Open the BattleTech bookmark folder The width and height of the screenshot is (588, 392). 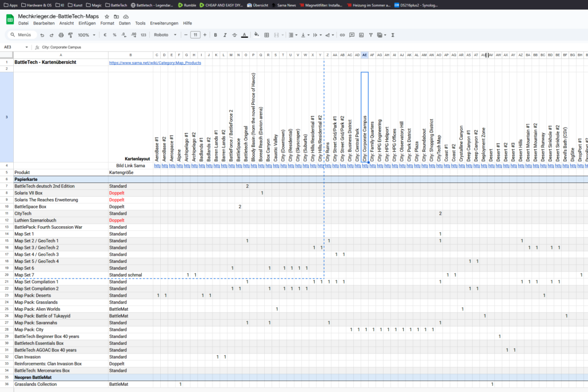tap(116, 5)
